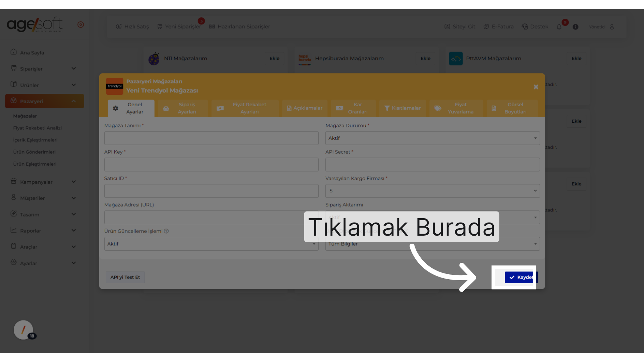Viewport: 644px width, 362px height.
Task: Click the Kaydet save button
Action: pos(521,277)
